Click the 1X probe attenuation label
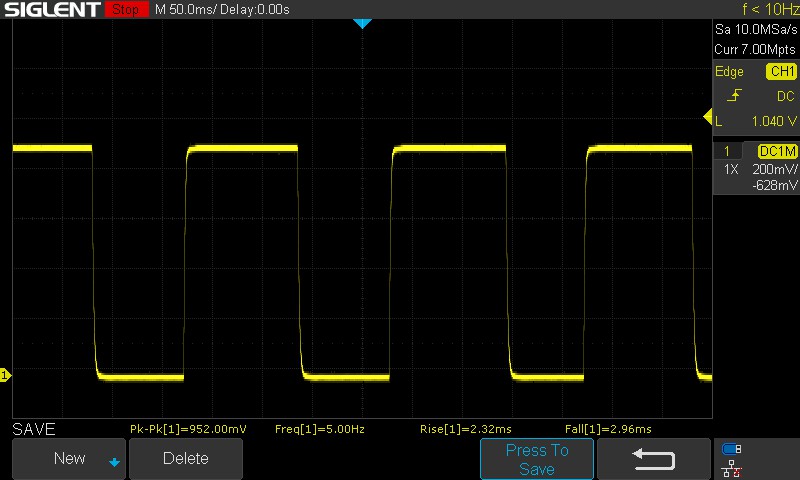 [x=731, y=169]
